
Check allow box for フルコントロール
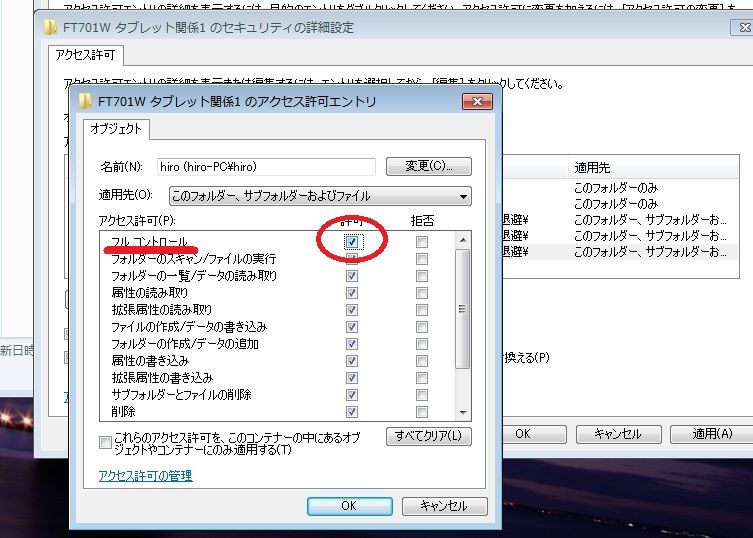point(352,242)
